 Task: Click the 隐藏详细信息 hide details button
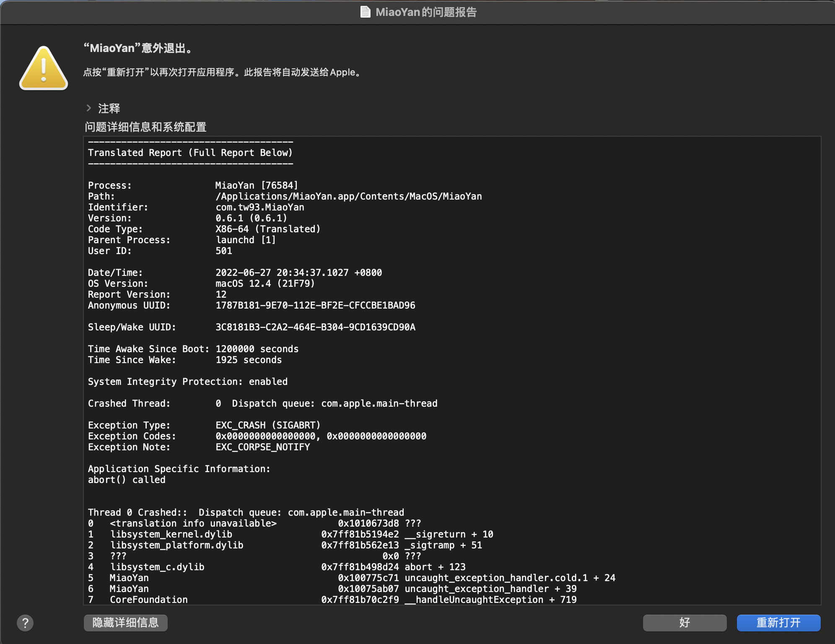click(126, 623)
